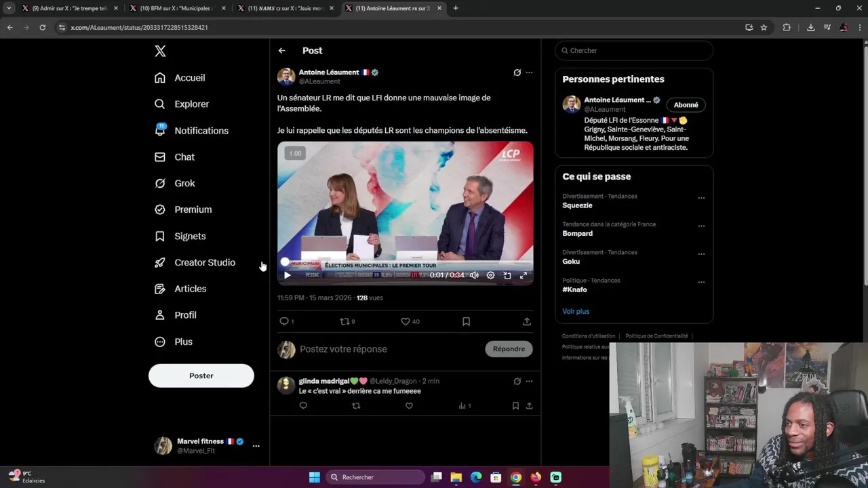Image resolution: width=868 pixels, height=488 pixels.
Task: Reload the page
Action: pyautogui.click(x=42, y=27)
